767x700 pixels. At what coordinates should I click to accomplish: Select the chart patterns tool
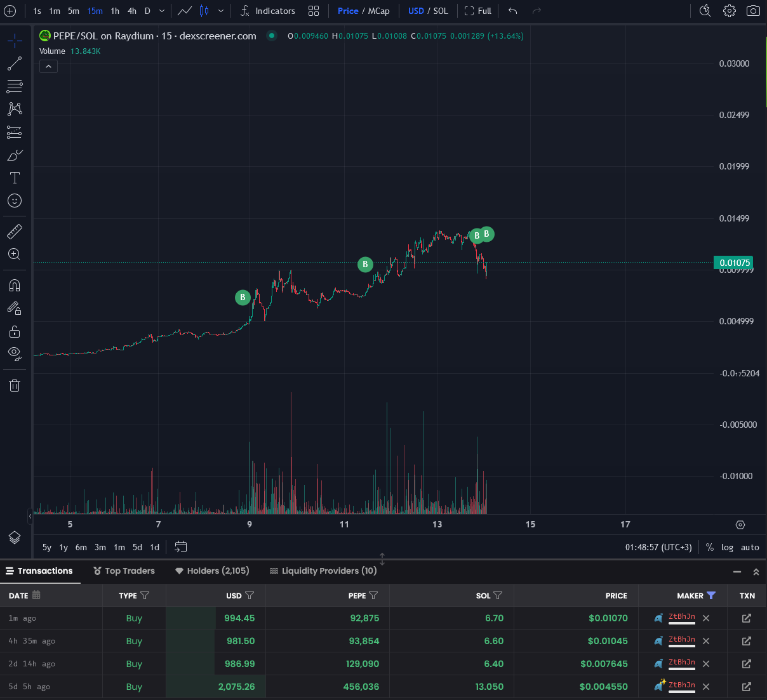15,109
